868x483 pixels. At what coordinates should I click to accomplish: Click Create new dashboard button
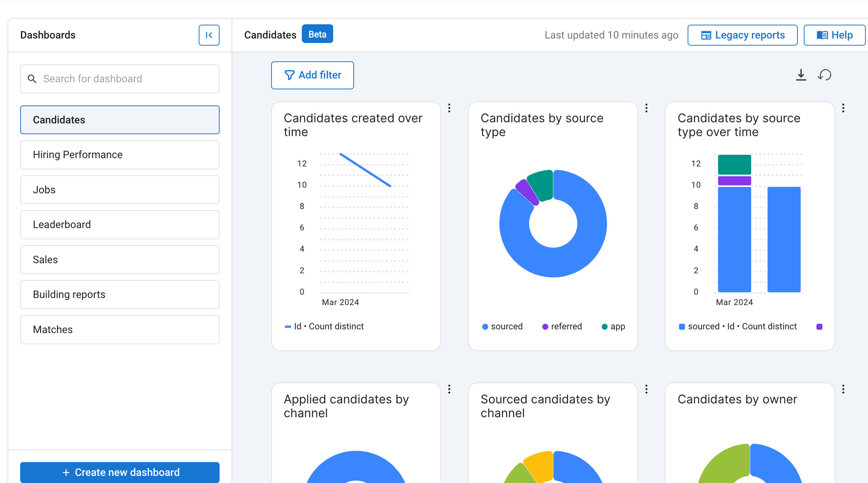click(x=120, y=472)
